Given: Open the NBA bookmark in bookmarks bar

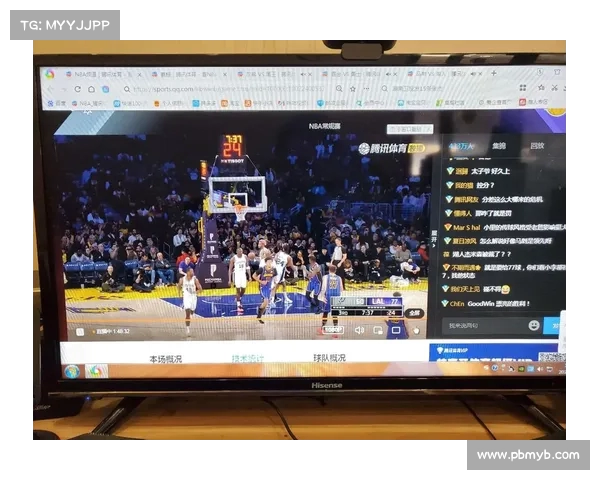Looking at the screenshot, I should [x=89, y=103].
